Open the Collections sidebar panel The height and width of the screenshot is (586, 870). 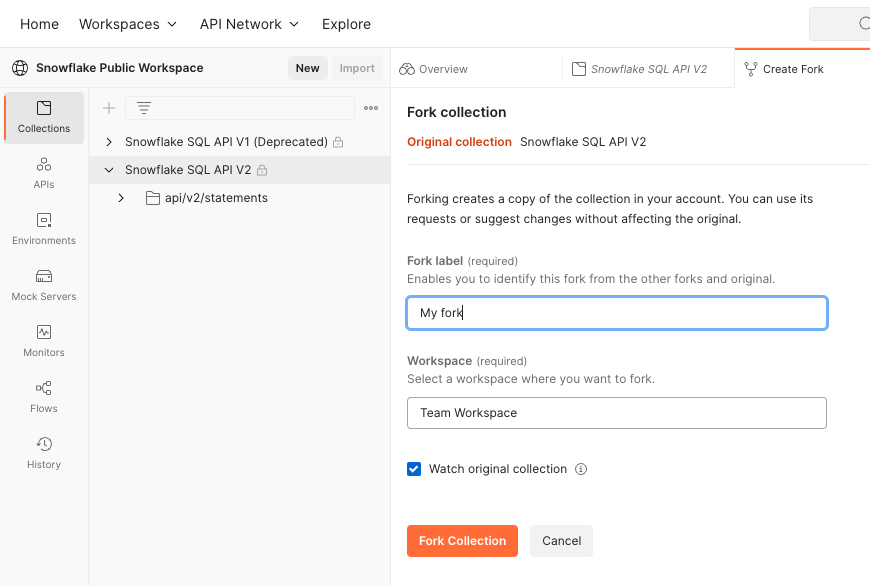point(44,118)
